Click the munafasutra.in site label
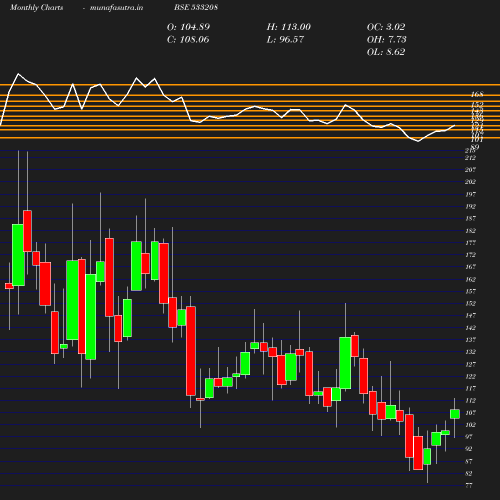500x500 pixels. coord(116,7)
